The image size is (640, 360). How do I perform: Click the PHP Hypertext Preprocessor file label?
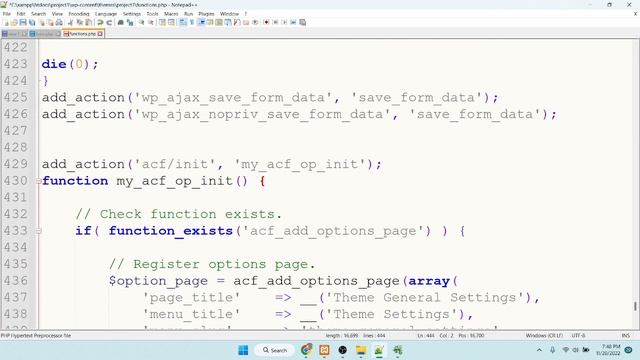click(36, 336)
